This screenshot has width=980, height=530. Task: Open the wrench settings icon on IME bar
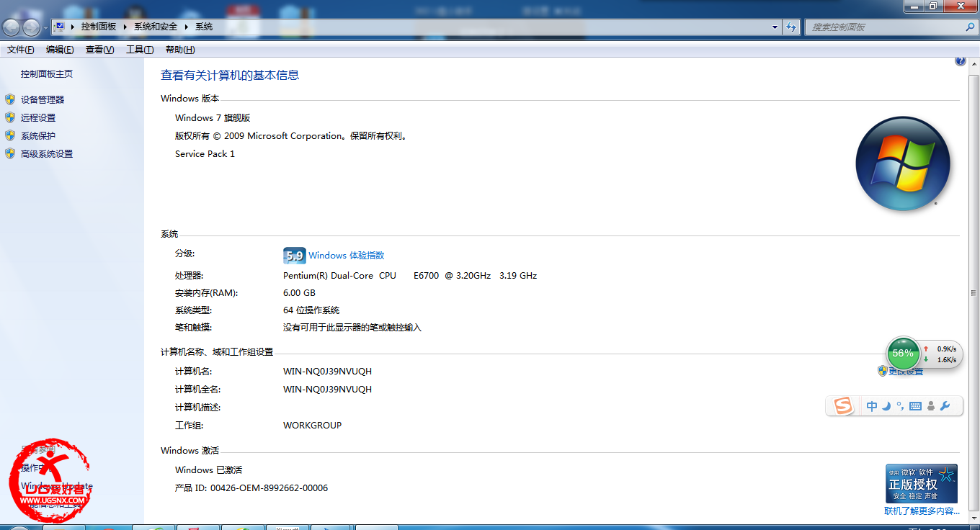[945, 406]
